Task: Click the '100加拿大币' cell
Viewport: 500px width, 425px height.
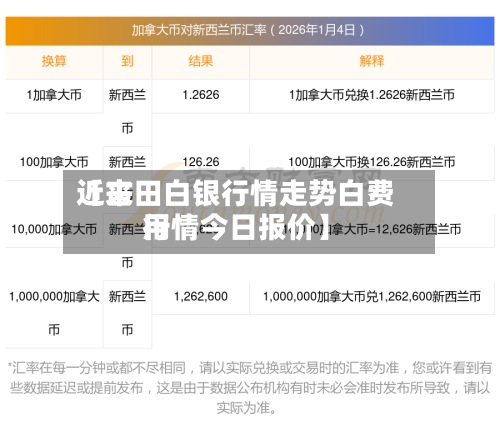Action: pyautogui.click(x=54, y=163)
